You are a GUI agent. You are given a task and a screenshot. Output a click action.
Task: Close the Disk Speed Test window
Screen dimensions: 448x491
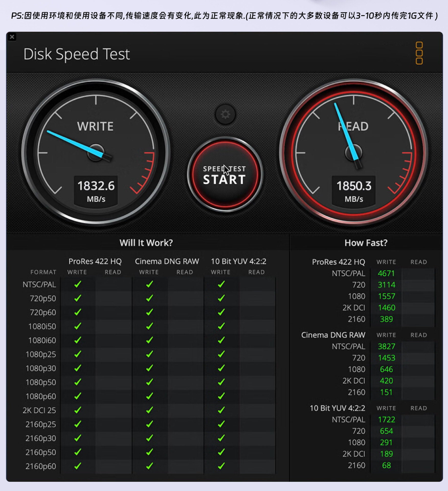click(x=12, y=37)
